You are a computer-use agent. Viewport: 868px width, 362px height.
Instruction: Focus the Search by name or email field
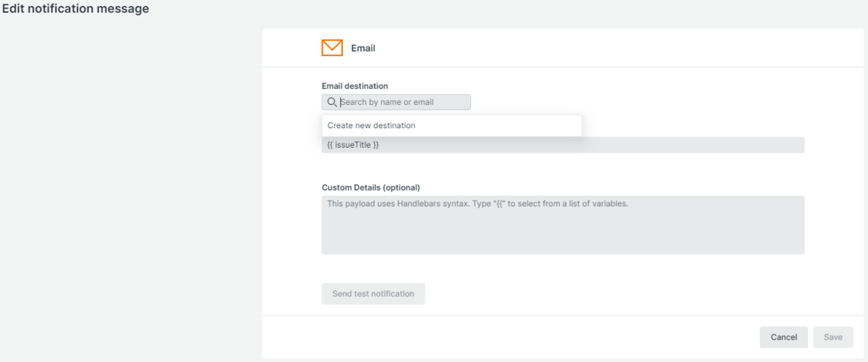pos(396,102)
